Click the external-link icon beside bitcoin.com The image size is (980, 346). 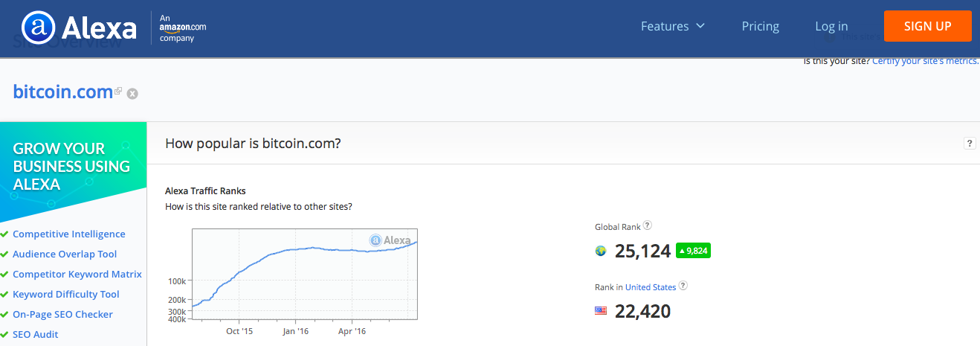click(x=118, y=91)
